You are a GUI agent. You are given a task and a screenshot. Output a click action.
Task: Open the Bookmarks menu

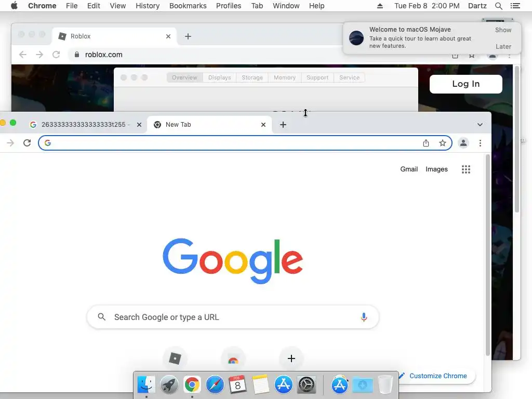188,6
